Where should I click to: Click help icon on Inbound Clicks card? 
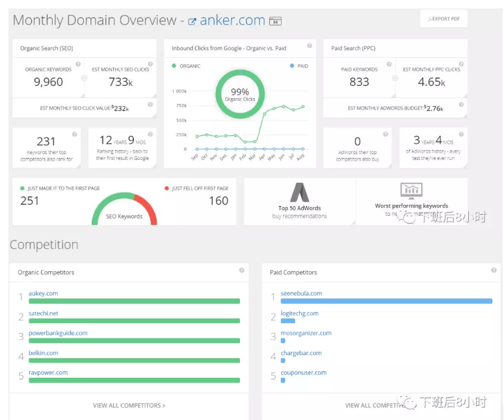(310, 46)
